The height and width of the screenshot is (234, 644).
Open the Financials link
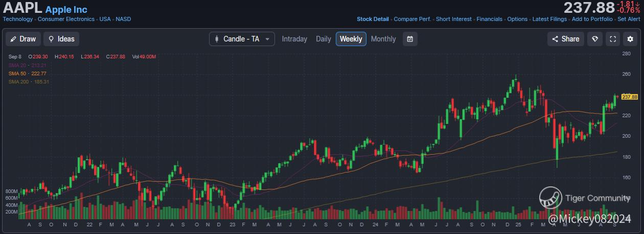pyautogui.click(x=489, y=19)
